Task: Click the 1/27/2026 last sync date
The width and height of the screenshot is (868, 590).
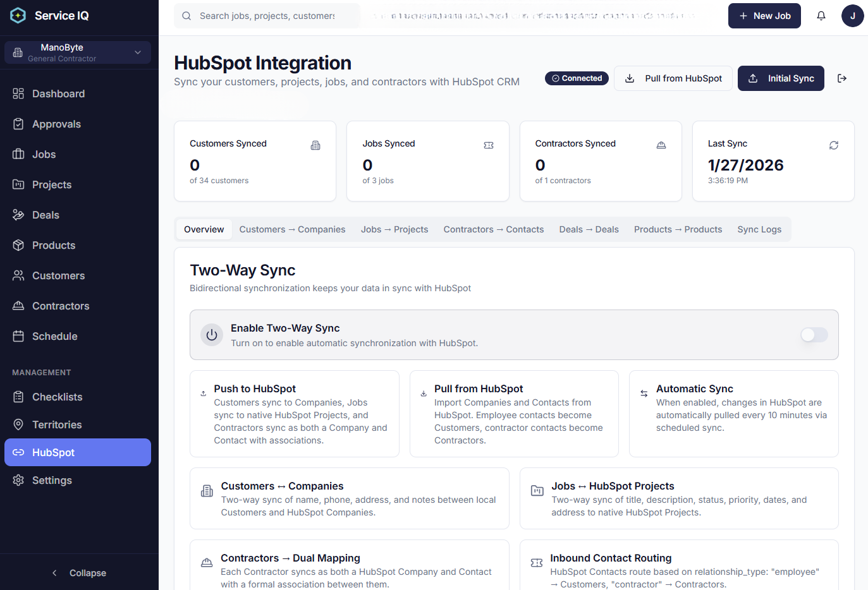Action: click(x=745, y=165)
